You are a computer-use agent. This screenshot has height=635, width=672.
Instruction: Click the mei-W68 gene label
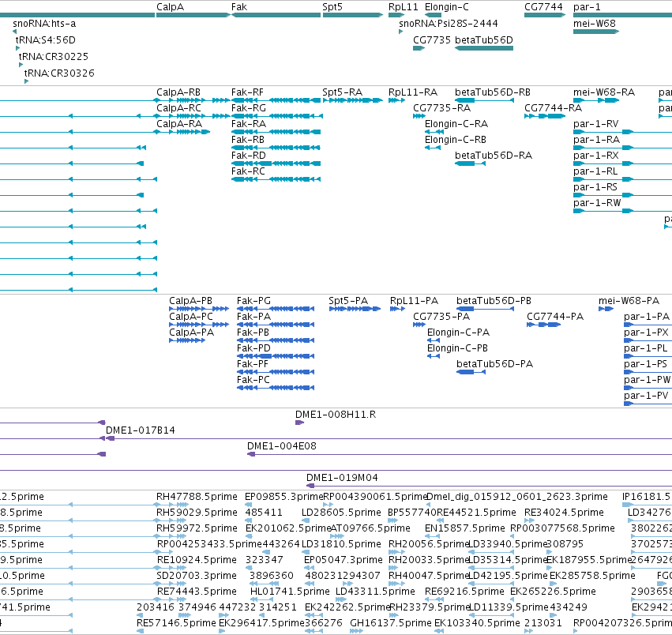click(x=595, y=24)
